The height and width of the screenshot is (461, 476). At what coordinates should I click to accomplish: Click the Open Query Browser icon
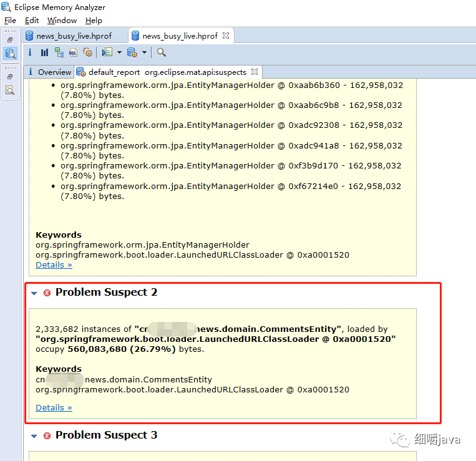point(132,52)
